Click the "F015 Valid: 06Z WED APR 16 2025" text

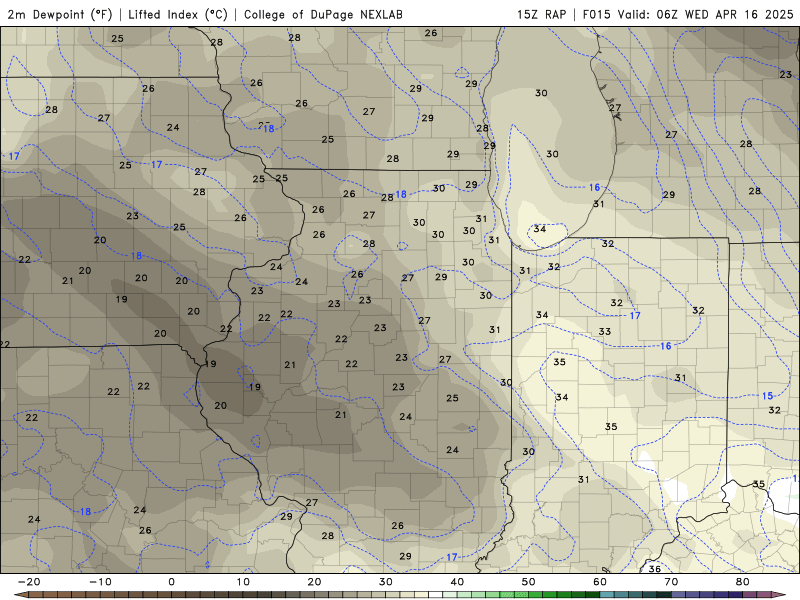688,14
